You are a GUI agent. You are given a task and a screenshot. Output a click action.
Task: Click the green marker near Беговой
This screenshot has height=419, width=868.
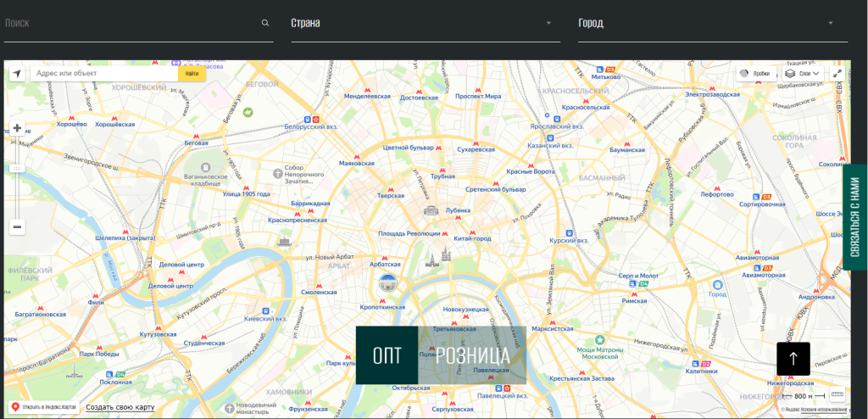248,112
